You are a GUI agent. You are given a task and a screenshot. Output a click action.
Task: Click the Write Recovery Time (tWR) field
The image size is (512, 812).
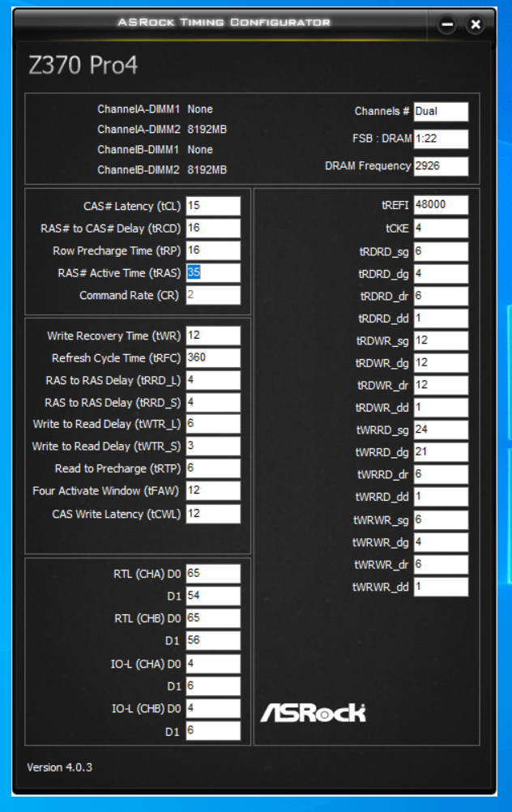[213, 335]
